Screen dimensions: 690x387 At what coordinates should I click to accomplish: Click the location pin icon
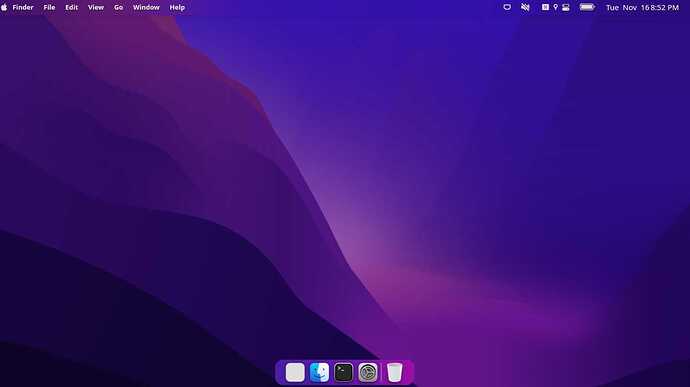coord(555,7)
